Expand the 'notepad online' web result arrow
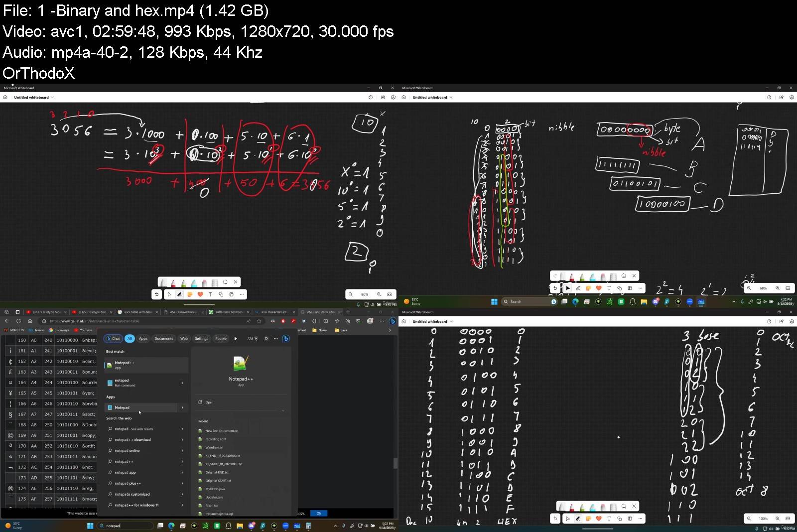Image resolution: width=797 pixels, height=532 pixels. point(182,451)
